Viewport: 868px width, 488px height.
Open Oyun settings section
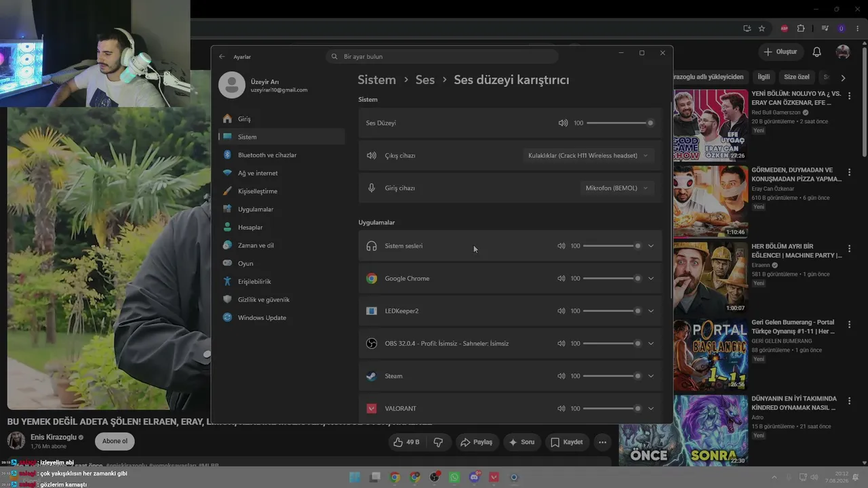tap(281, 264)
